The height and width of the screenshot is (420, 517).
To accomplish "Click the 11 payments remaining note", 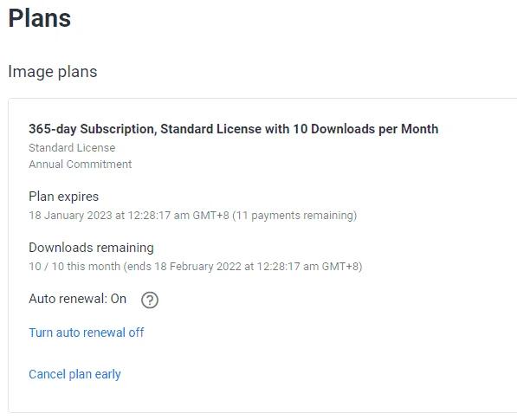I will pyautogui.click(x=294, y=216).
